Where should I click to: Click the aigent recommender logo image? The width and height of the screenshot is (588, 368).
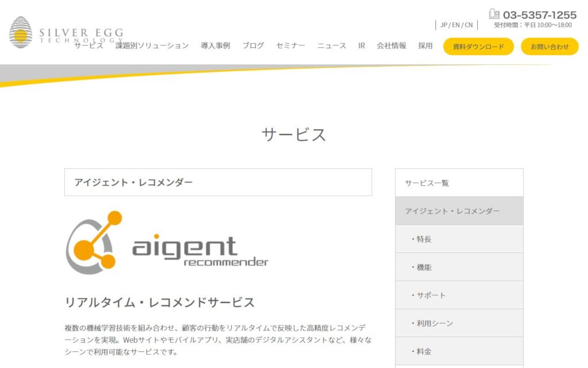coord(167,243)
